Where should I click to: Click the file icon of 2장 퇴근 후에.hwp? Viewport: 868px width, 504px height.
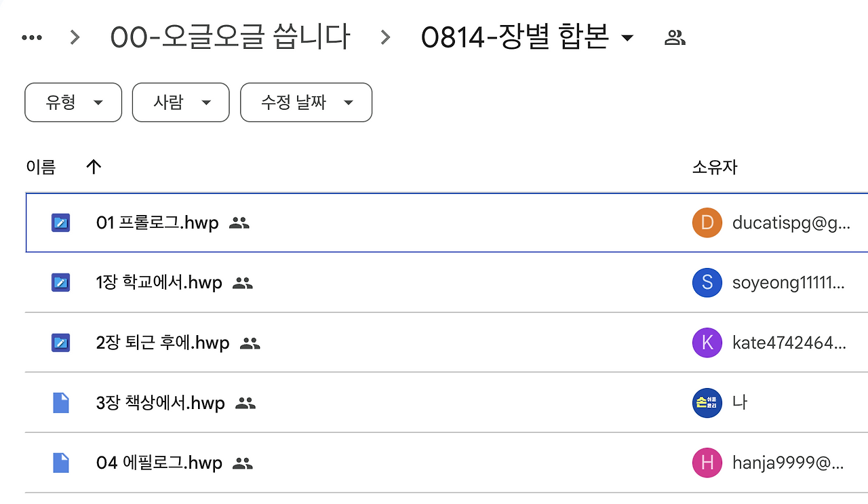[x=61, y=343]
